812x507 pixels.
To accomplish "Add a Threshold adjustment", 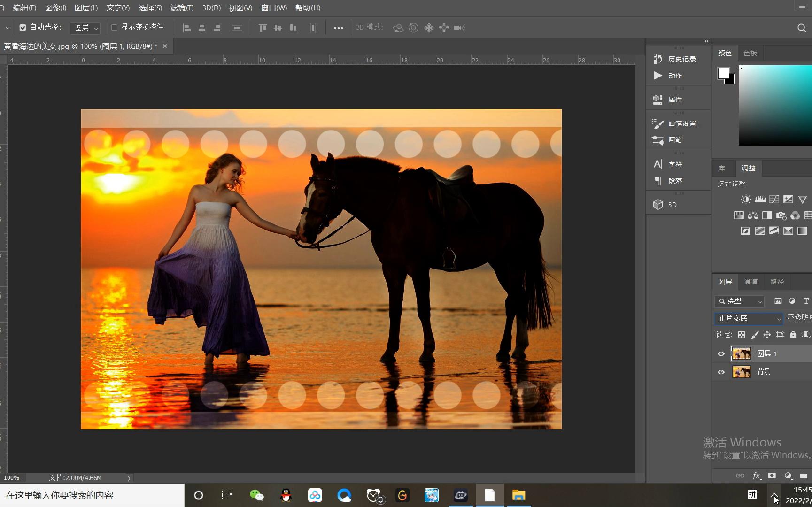I will coord(774,230).
